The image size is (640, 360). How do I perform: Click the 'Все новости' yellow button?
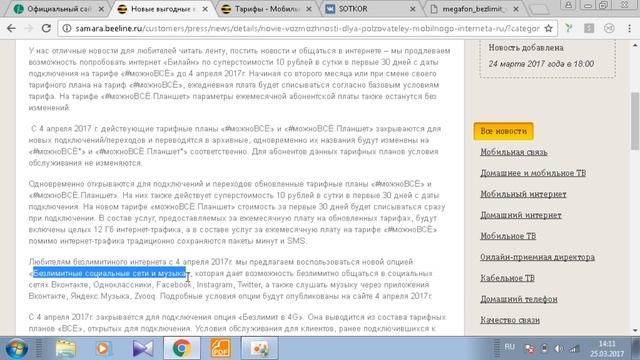click(x=503, y=131)
